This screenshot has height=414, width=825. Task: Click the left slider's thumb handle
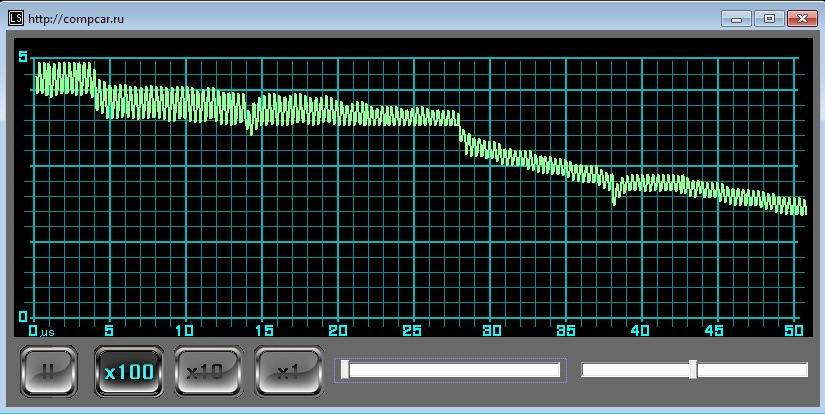coord(345,370)
